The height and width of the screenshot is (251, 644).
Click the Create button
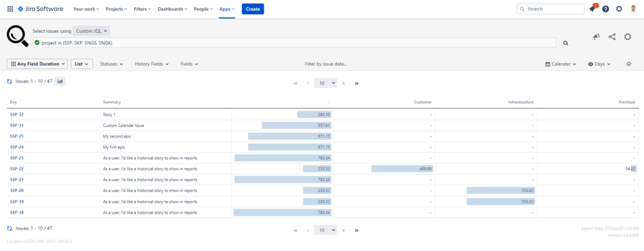tap(253, 9)
